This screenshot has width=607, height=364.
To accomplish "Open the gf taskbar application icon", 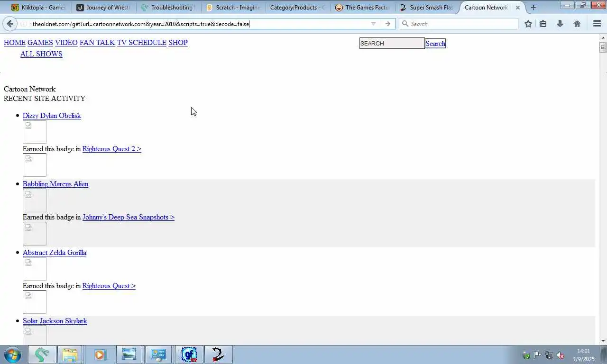I will coord(189,355).
